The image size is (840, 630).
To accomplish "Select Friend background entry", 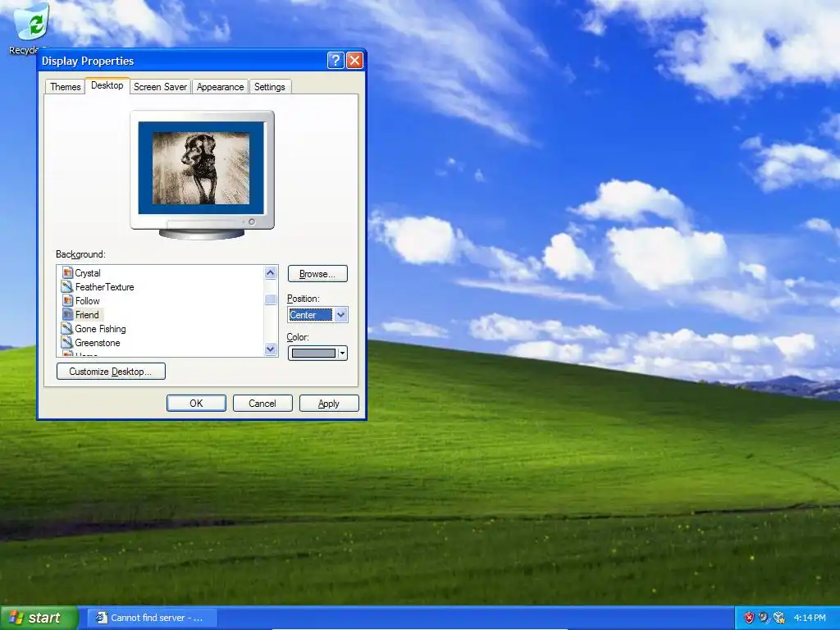I will pyautogui.click(x=87, y=314).
